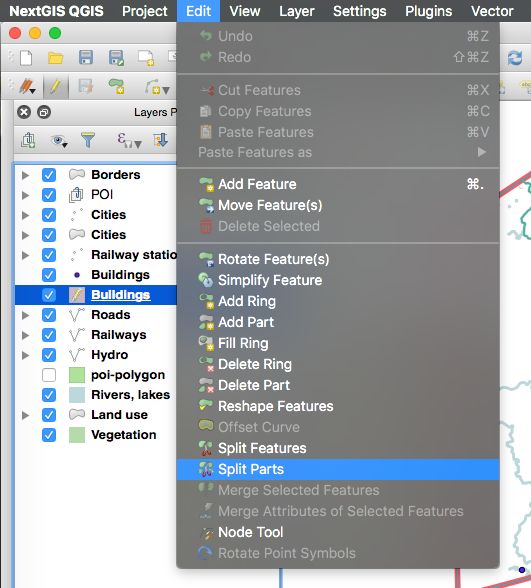
Task: Click the line symbol icon next to Hydro
Action: pos(77,354)
